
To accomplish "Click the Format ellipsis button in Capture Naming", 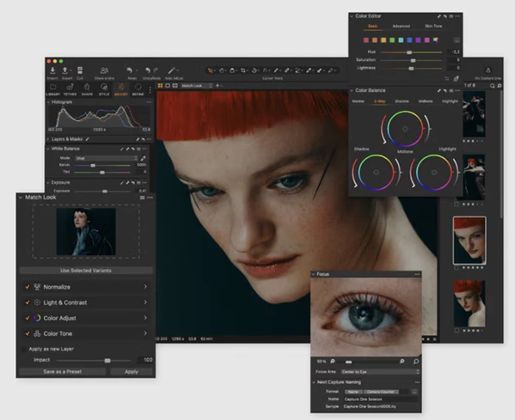I will click(414, 392).
